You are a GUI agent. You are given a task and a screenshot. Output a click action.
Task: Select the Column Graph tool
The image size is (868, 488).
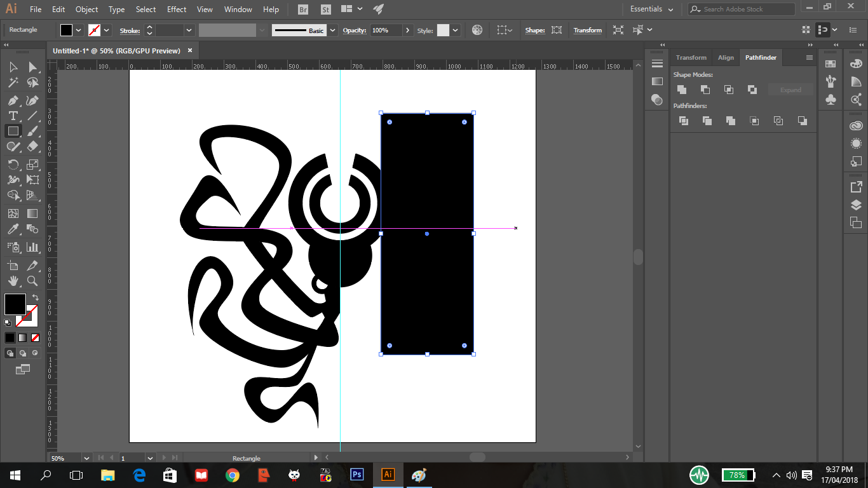32,247
